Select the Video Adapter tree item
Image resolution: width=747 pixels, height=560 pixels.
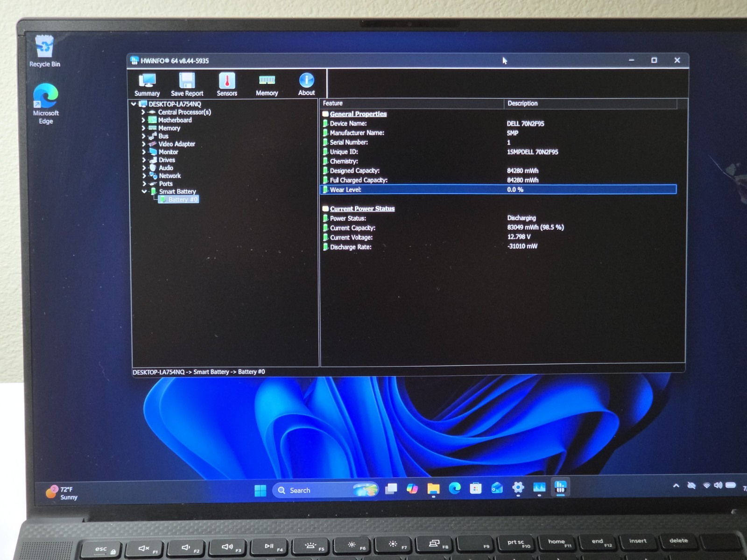[176, 144]
